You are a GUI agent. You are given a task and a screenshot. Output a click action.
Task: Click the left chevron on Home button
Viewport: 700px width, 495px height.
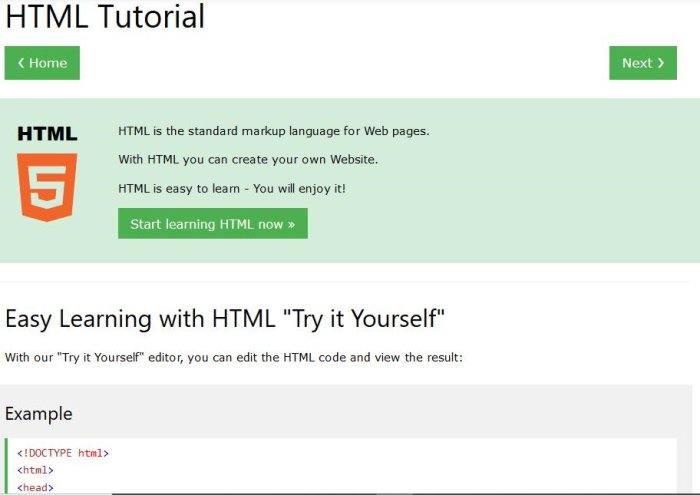[x=21, y=63]
